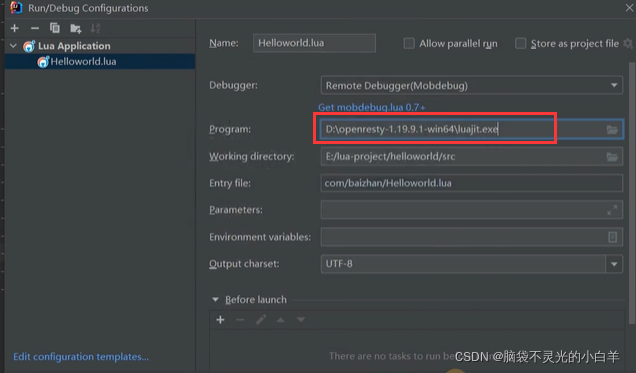Click the Output charset UTF-8 field
636x373 pixels.
(x=463, y=264)
